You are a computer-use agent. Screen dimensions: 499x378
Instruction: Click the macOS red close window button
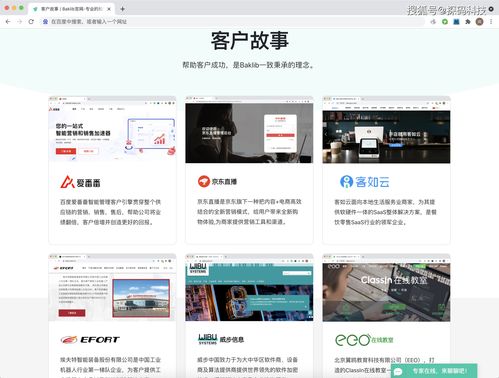7,8
